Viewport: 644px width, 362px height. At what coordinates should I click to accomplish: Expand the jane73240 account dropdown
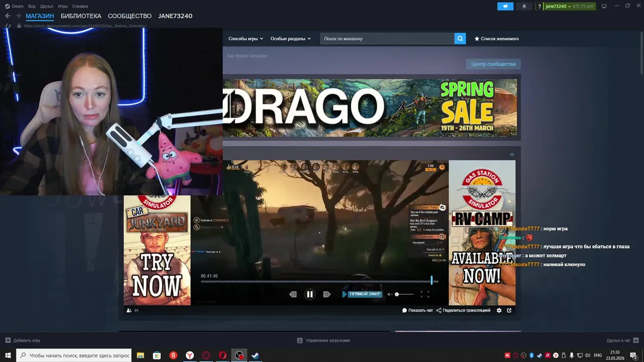click(558, 6)
